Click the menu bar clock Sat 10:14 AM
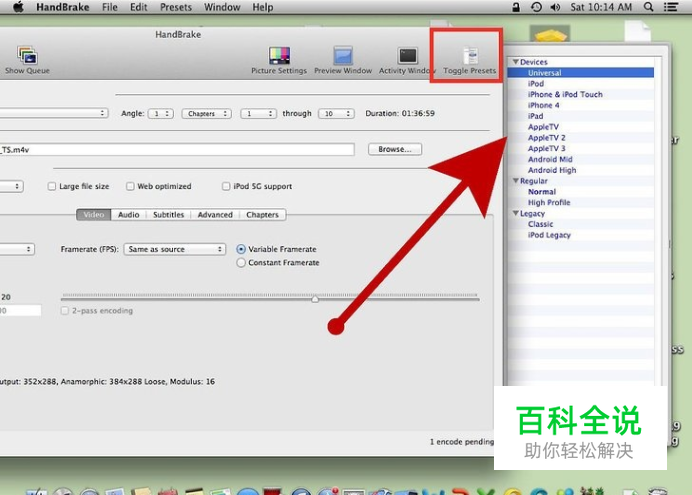The height and width of the screenshot is (495, 692). coord(601,7)
